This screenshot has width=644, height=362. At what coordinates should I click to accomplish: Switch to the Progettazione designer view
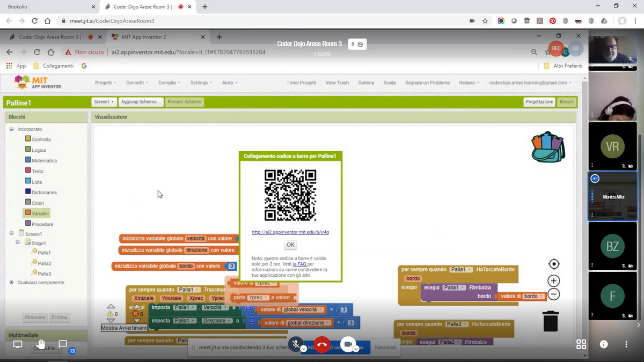539,102
